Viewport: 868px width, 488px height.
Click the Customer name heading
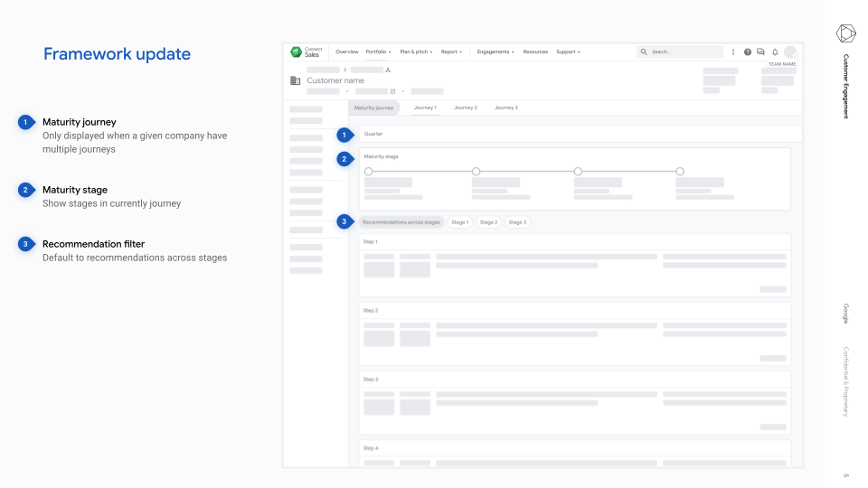coord(335,80)
